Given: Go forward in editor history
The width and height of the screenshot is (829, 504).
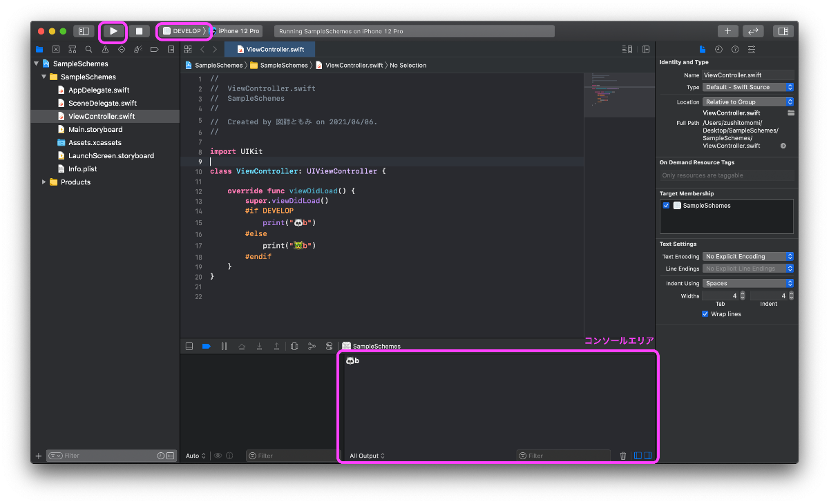Looking at the screenshot, I should point(215,50).
